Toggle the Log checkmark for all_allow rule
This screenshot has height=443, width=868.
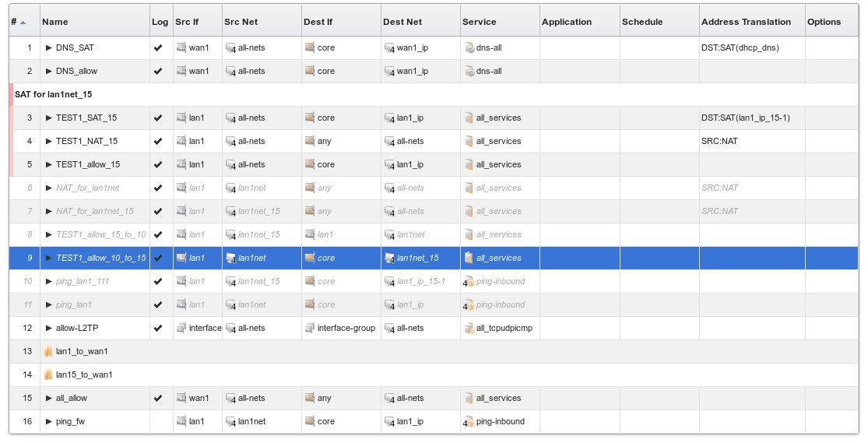(x=159, y=398)
